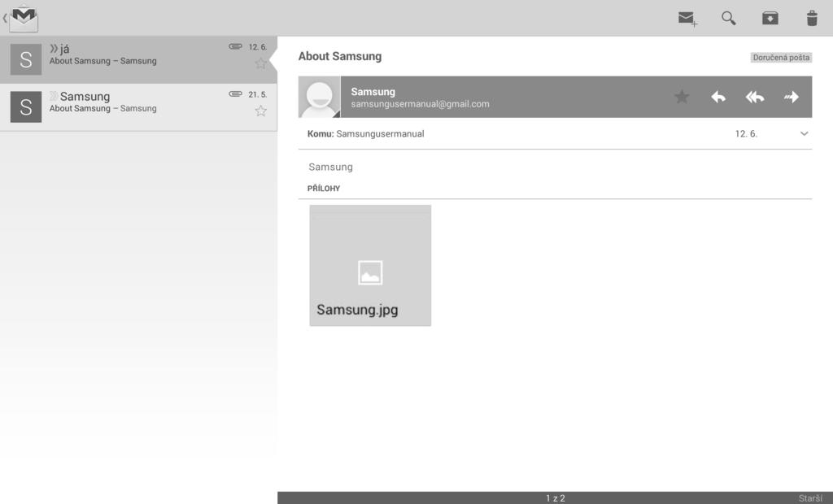Star the conversation from já
The image size is (833, 504).
260,63
